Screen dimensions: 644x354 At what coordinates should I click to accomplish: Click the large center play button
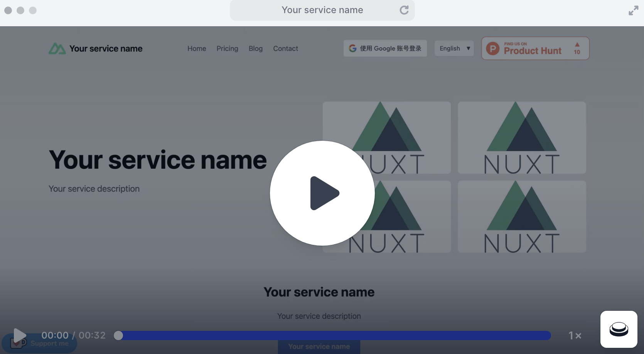click(322, 193)
